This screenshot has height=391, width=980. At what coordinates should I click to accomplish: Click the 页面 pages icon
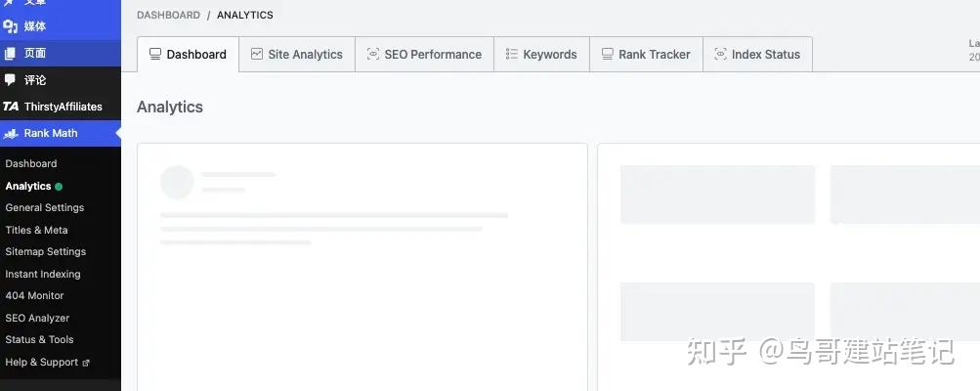pos(11,54)
